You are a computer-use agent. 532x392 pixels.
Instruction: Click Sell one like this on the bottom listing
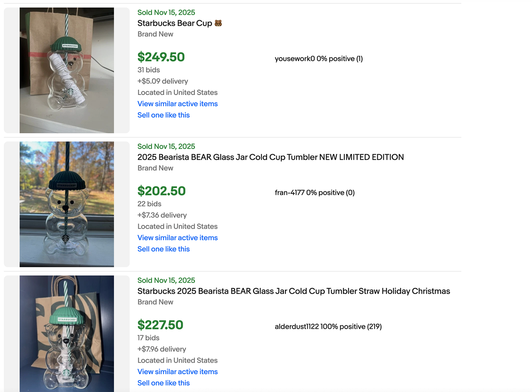(x=163, y=383)
